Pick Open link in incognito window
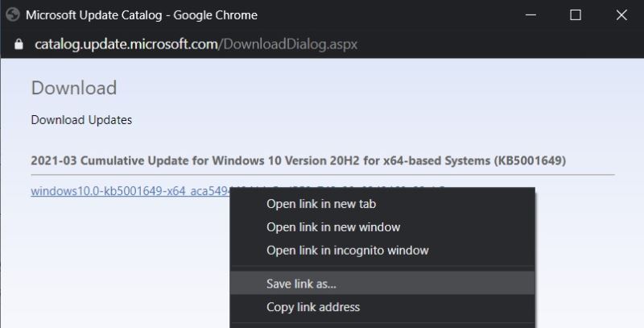This screenshot has height=328, width=644. (347, 251)
